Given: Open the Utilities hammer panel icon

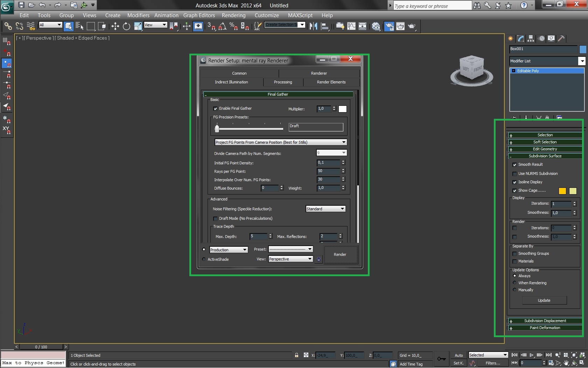Looking at the screenshot, I should tap(561, 39).
